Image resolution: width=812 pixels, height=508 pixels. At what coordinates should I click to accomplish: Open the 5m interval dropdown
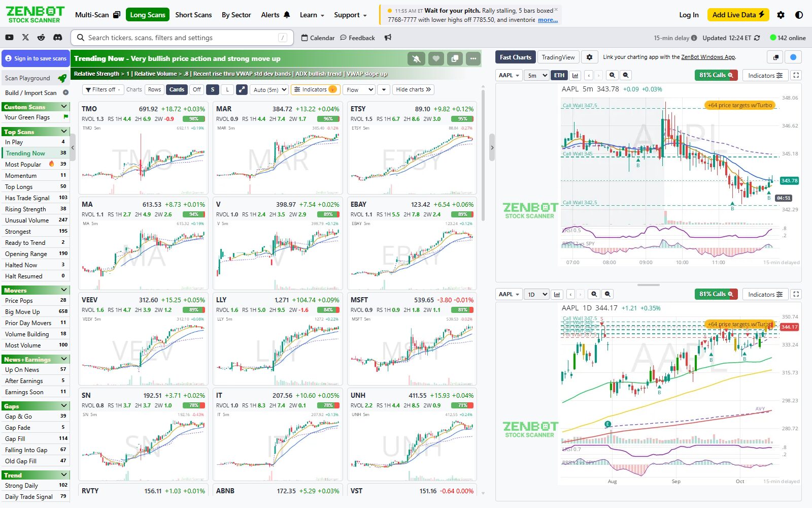point(537,75)
